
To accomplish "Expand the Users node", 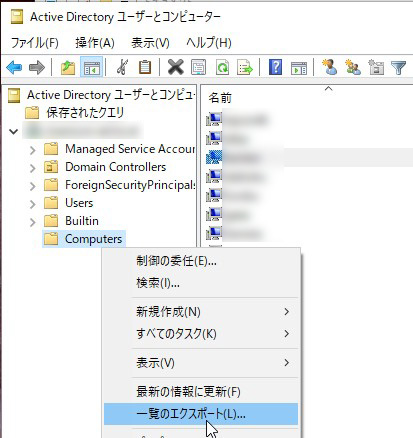I will click(32, 204).
